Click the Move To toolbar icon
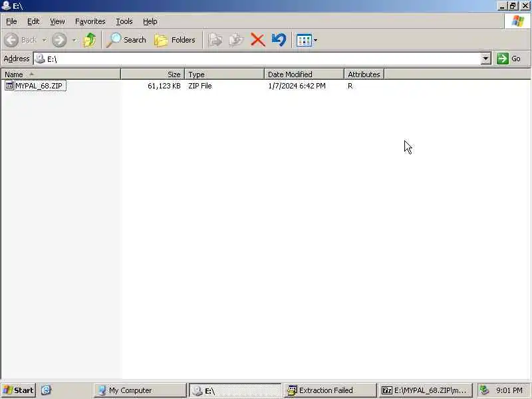The image size is (532, 399). [215, 40]
